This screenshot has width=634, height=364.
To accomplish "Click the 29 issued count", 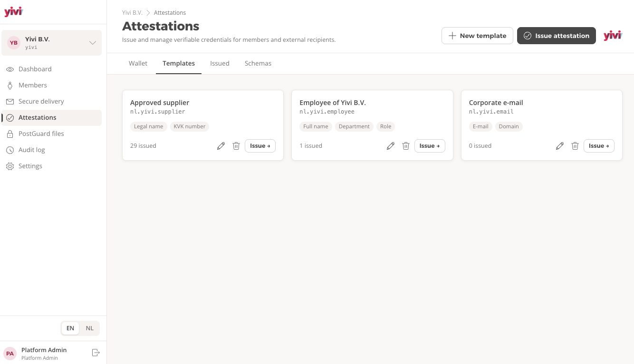I will [x=143, y=146].
